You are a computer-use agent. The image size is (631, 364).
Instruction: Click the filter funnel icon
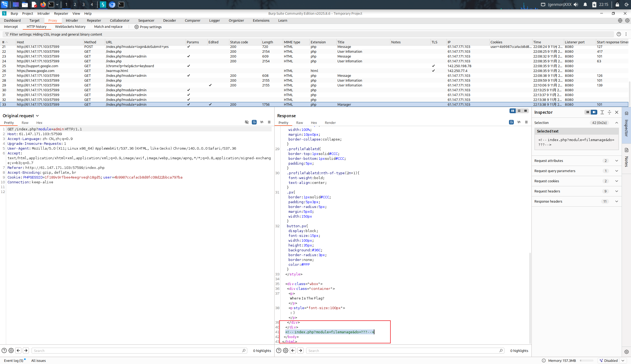click(7, 34)
